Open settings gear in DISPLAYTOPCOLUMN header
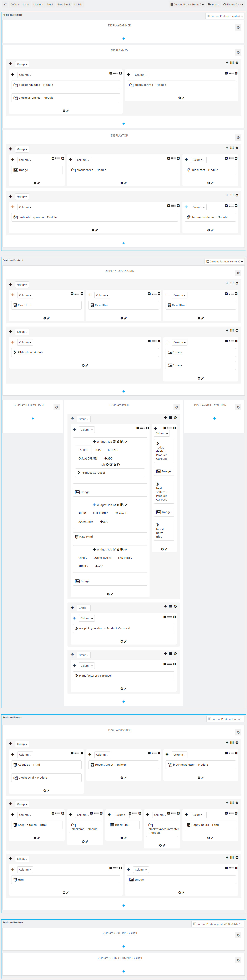The height and width of the screenshot is (980, 247). tap(238, 273)
